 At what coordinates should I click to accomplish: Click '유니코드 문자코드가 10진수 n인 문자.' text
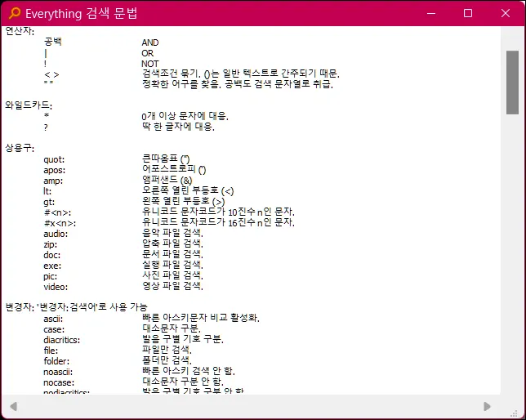pos(218,212)
